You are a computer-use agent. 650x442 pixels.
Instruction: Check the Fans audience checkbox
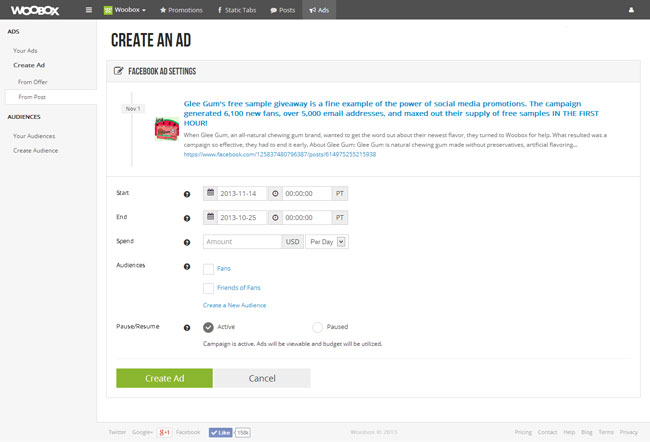coord(209,269)
